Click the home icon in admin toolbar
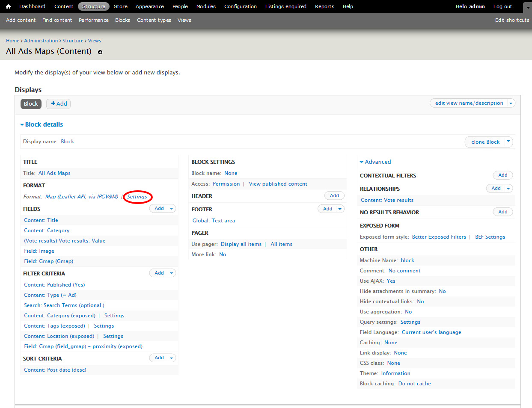 click(x=8, y=6)
